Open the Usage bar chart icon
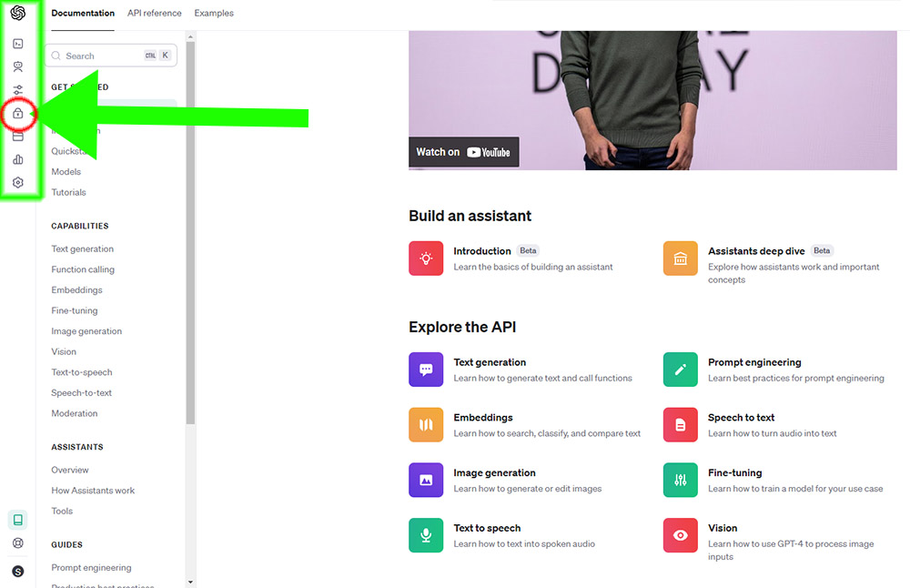The width and height of the screenshot is (910, 588). pos(18,159)
